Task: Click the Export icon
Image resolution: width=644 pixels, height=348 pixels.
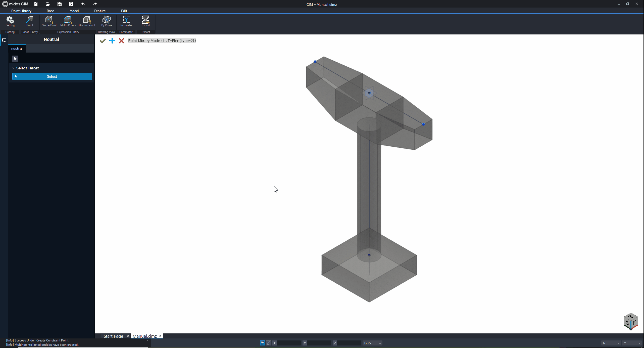Action: pos(146,21)
